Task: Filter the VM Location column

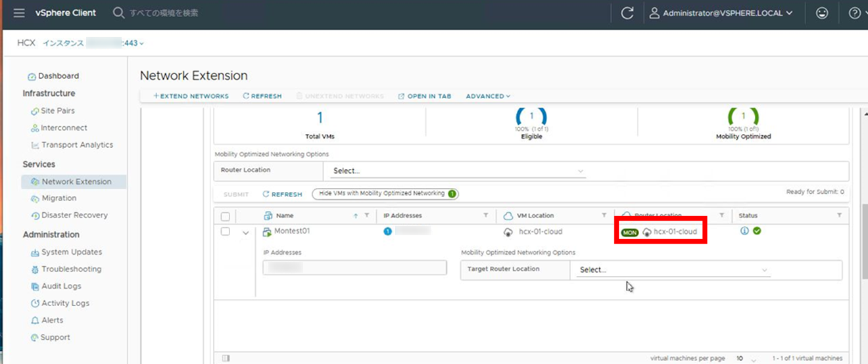Action: (604, 216)
